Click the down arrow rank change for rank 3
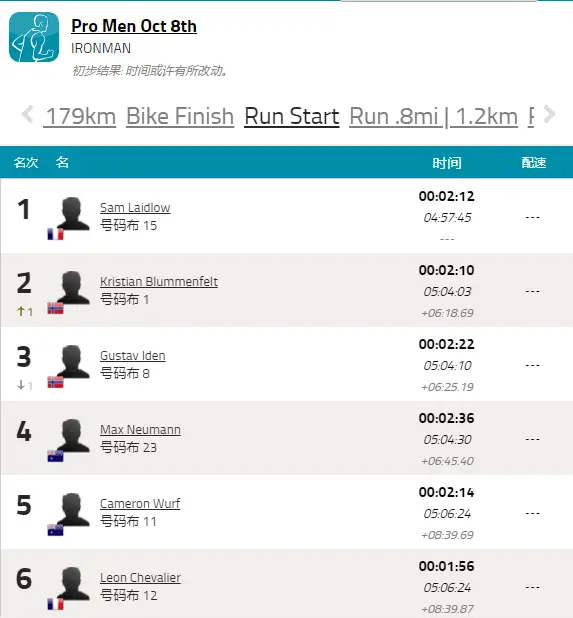 25,385
